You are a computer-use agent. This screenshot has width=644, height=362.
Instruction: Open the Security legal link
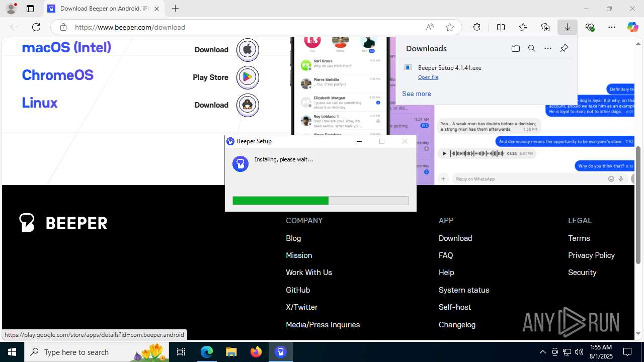click(x=582, y=273)
